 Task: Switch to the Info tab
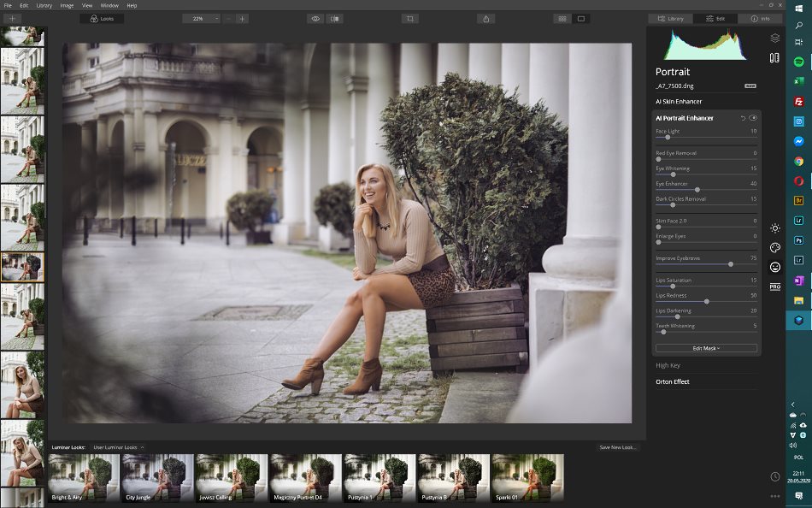point(760,19)
